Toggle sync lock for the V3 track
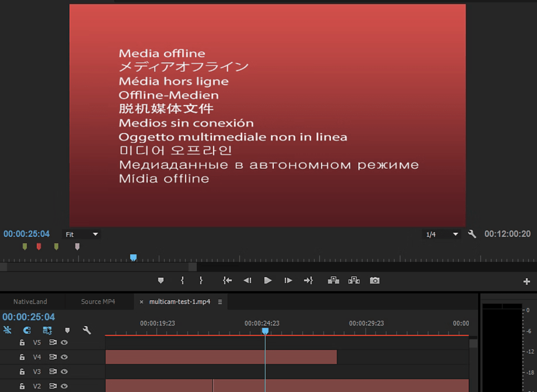 (53, 372)
